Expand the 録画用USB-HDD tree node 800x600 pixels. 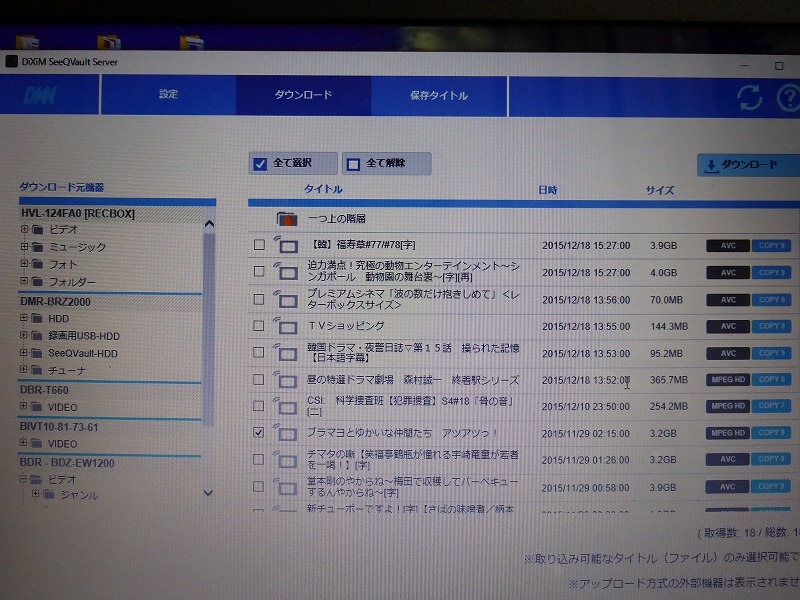pos(23,335)
